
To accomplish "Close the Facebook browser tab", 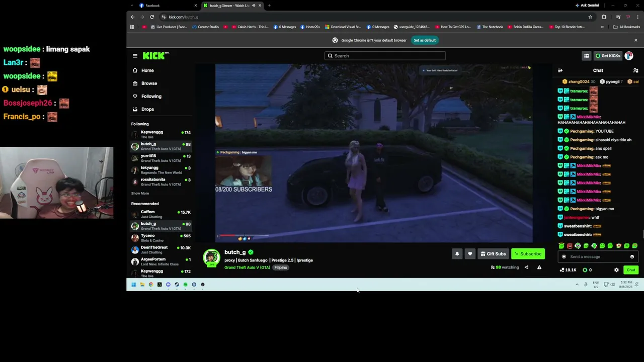I will 195,6.
